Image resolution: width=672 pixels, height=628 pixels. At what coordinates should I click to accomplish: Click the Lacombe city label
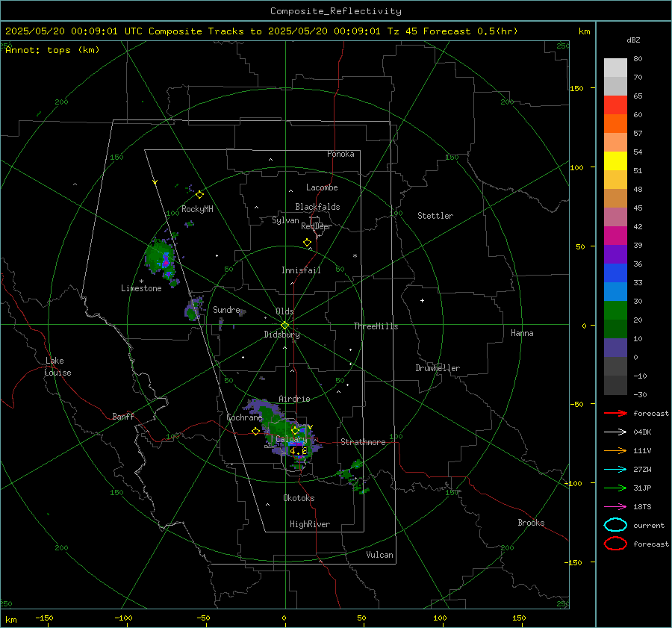(x=322, y=187)
